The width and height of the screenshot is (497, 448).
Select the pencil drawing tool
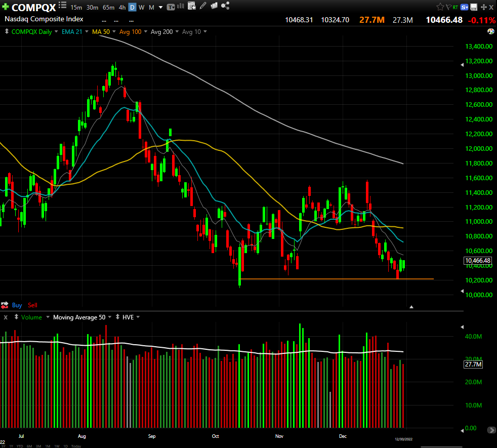pyautogui.click(x=203, y=6)
